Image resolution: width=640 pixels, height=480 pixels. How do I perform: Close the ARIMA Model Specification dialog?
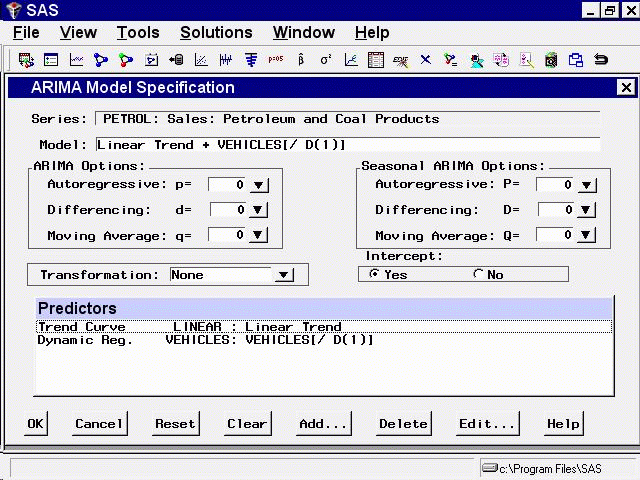[626, 87]
